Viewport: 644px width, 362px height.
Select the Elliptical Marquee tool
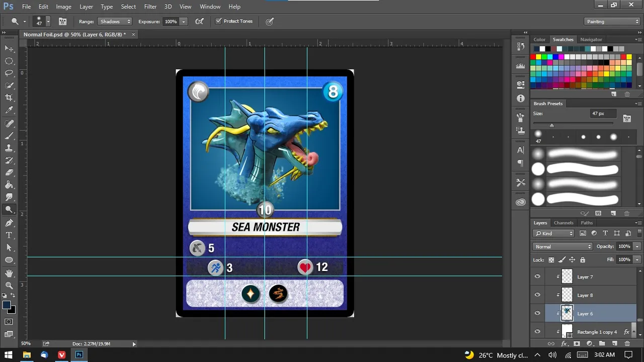point(9,61)
